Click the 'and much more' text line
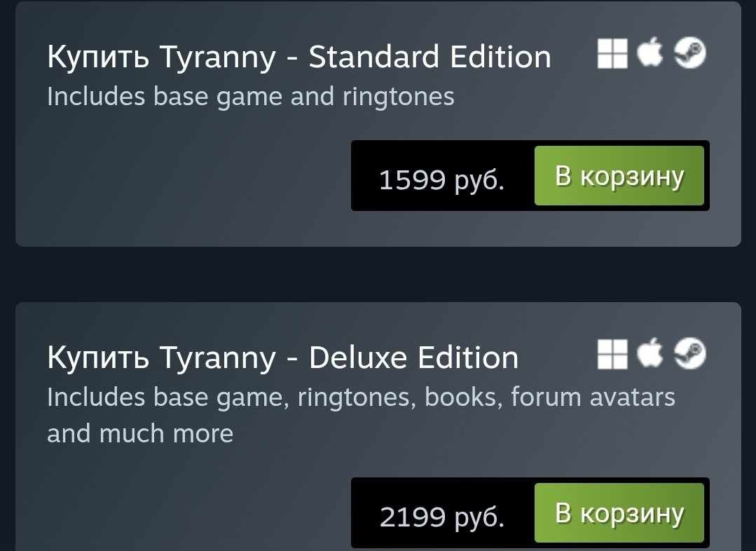The height and width of the screenshot is (551, 756). click(x=140, y=433)
